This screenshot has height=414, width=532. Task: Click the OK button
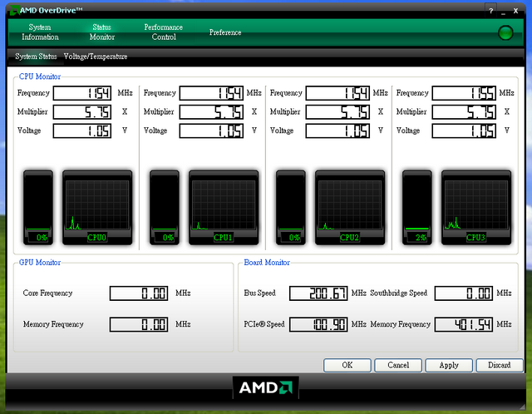347,365
